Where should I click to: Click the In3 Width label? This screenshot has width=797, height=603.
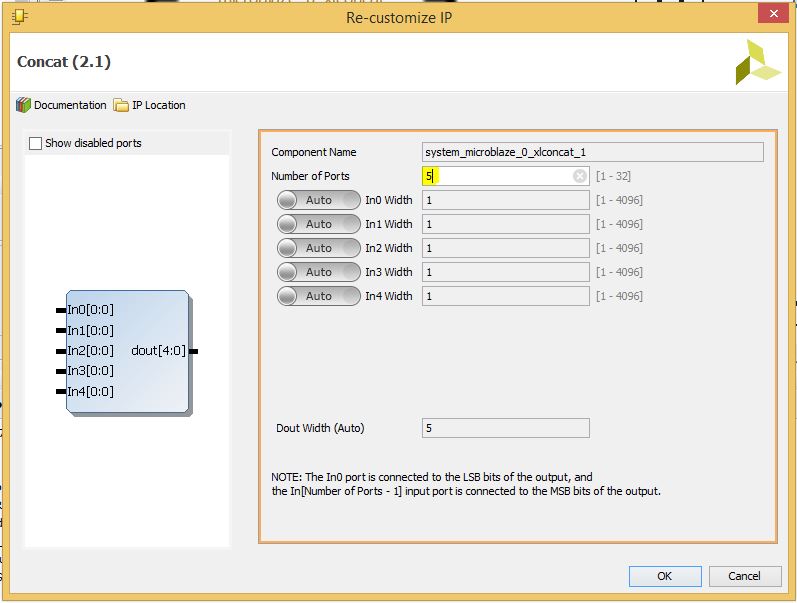[389, 272]
